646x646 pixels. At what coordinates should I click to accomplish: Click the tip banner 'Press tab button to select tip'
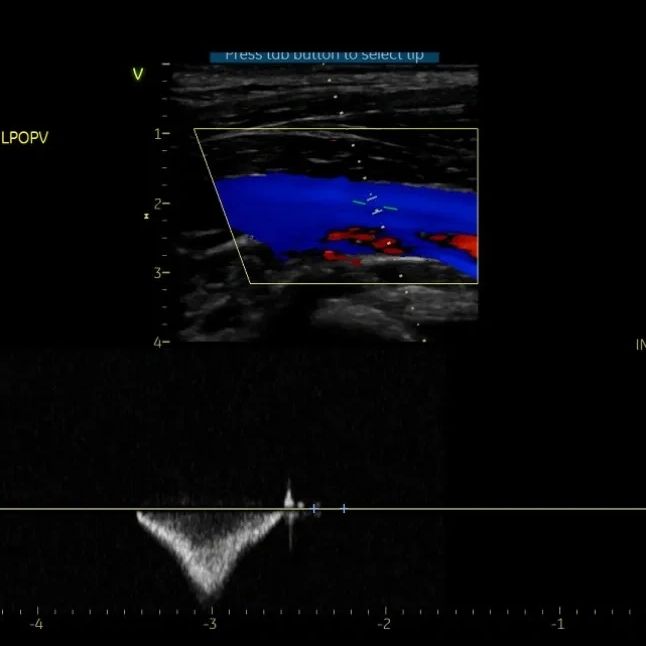(324, 55)
